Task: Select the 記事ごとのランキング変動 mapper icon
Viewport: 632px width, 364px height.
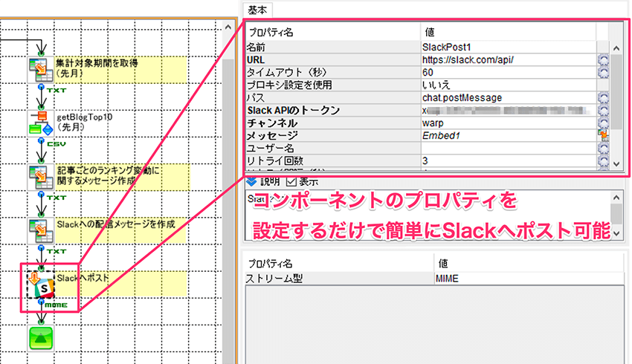Action: coord(41,177)
